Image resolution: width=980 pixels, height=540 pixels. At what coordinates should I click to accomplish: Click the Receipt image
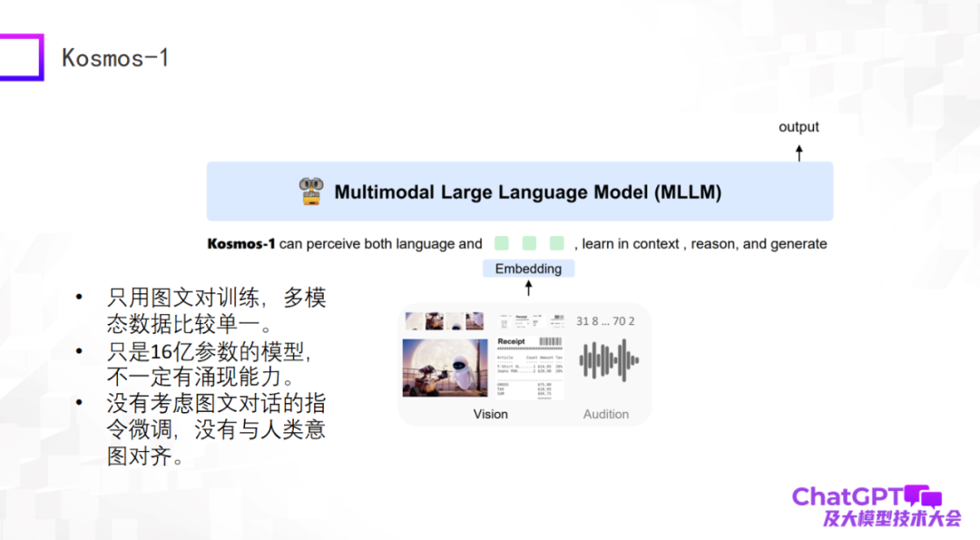pos(530,368)
